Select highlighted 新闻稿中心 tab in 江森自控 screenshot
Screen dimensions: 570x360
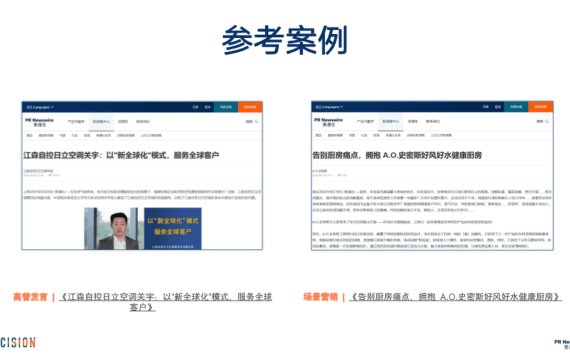101,122
